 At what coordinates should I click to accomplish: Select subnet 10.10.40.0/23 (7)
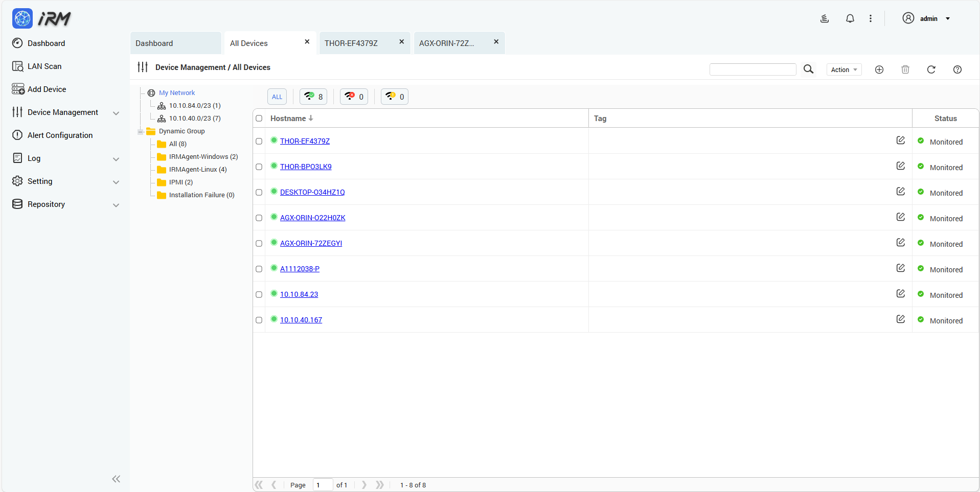coord(195,118)
